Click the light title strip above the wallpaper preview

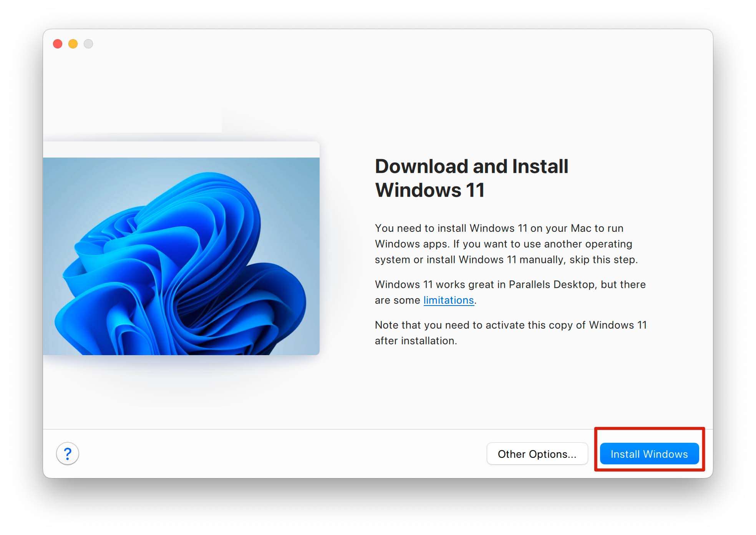[181, 150]
